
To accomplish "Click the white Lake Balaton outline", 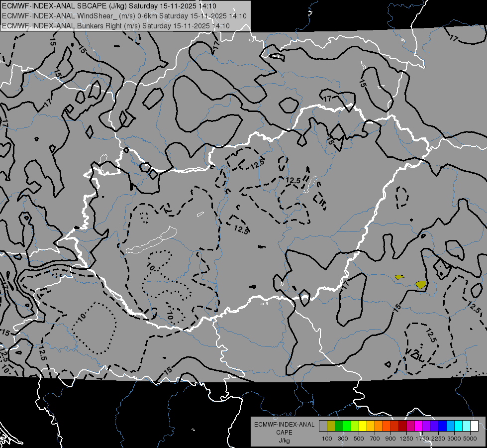I will tap(152, 240).
